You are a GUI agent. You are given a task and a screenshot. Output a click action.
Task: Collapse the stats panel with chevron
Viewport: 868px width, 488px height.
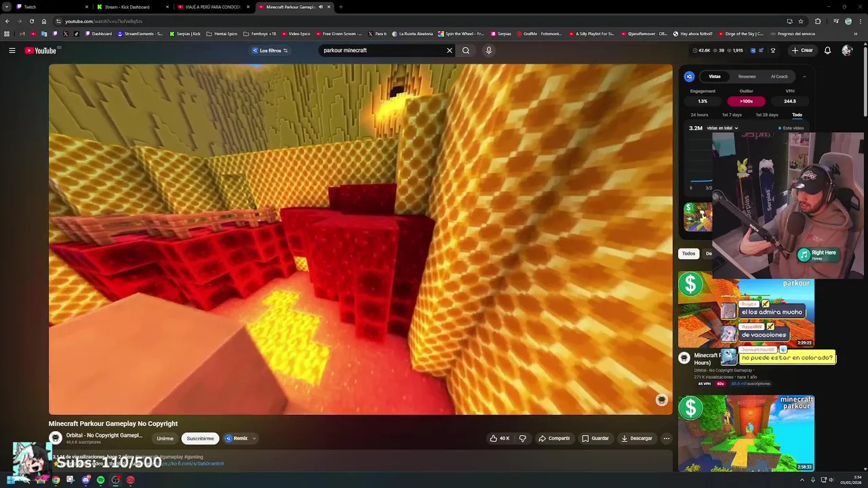coord(804,77)
